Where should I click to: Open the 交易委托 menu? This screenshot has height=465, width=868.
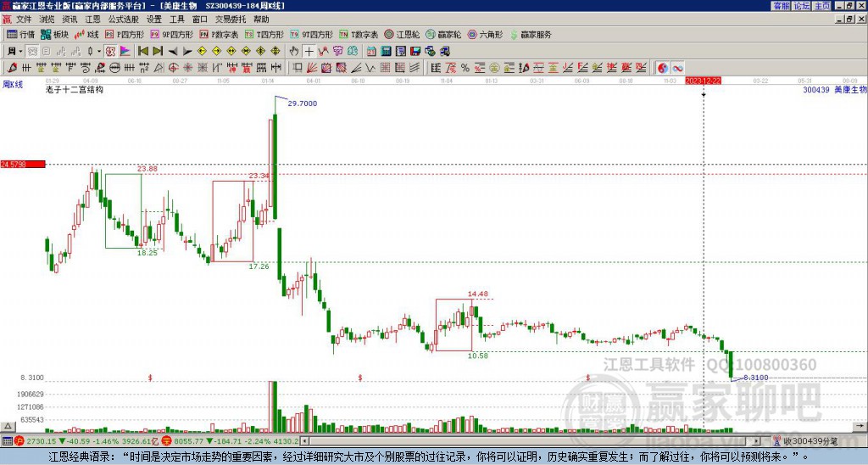(x=231, y=20)
